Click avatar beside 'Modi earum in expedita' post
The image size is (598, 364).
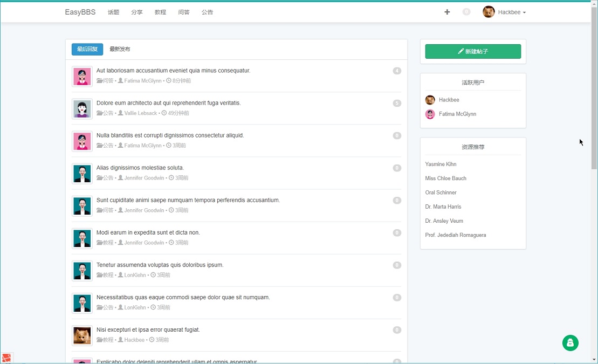click(x=82, y=238)
